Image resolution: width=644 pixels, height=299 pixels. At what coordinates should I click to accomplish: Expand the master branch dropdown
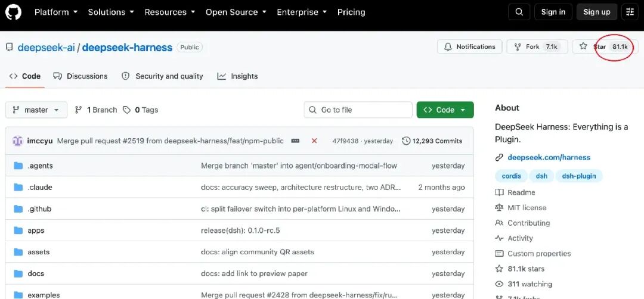click(36, 110)
